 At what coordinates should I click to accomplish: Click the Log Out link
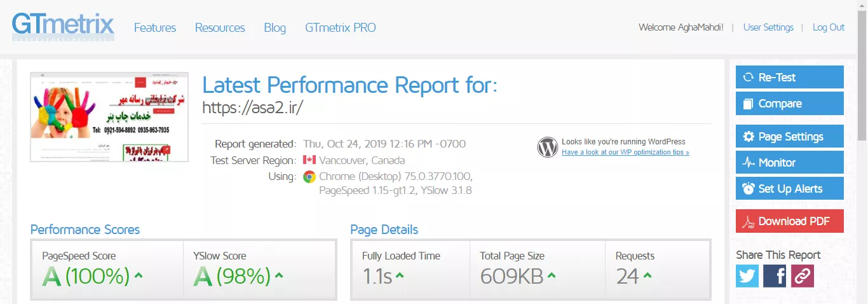[x=829, y=27]
